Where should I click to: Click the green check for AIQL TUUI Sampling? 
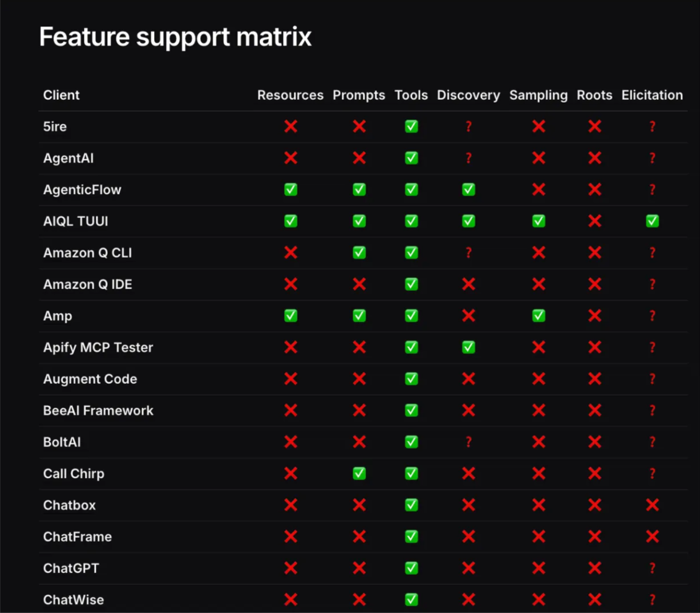pyautogui.click(x=539, y=221)
